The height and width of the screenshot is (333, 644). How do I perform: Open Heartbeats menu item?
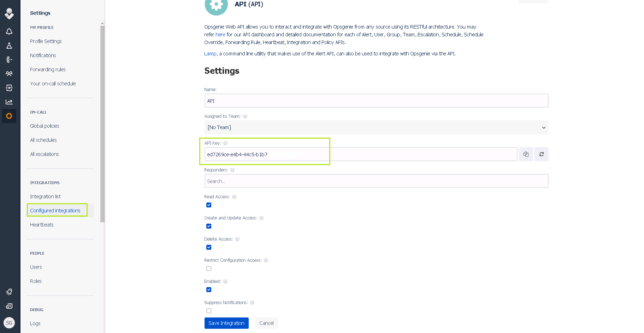(x=42, y=225)
